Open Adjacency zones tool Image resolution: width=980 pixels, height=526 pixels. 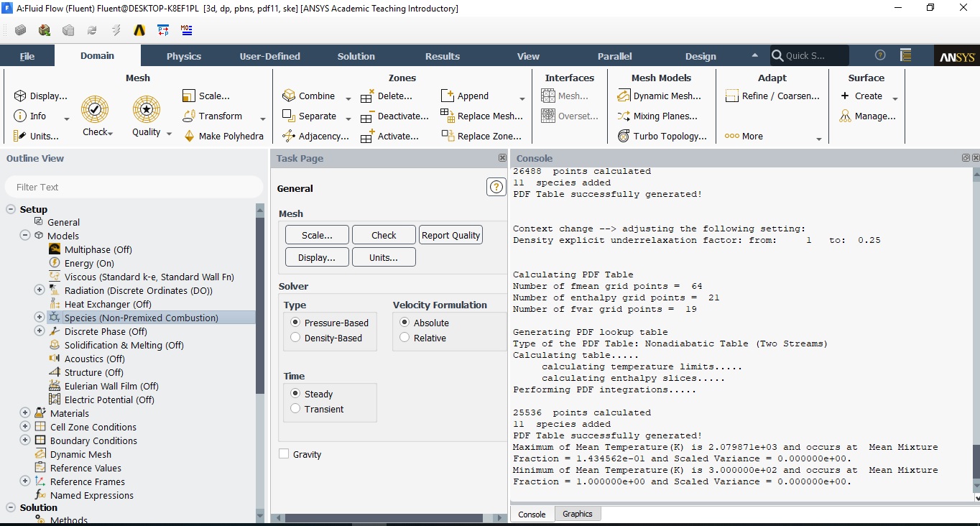[x=316, y=136]
